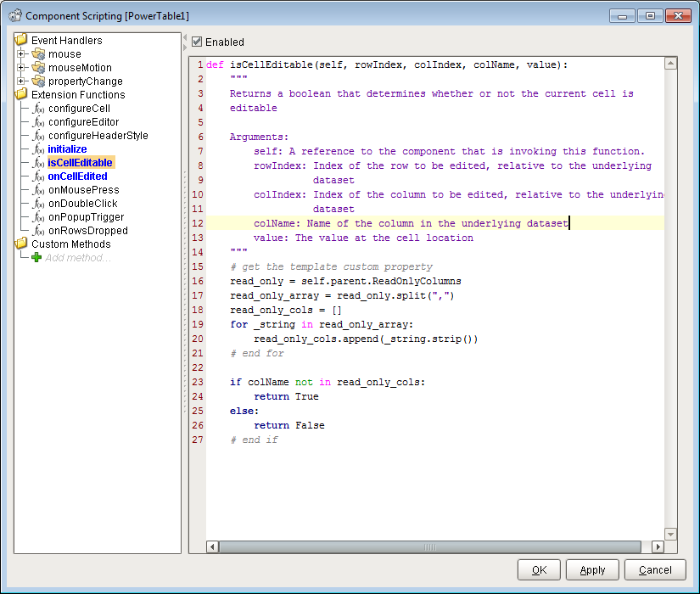Click the code editor scroll down arrow
Viewport: 700px width, 594px height.
point(670,534)
